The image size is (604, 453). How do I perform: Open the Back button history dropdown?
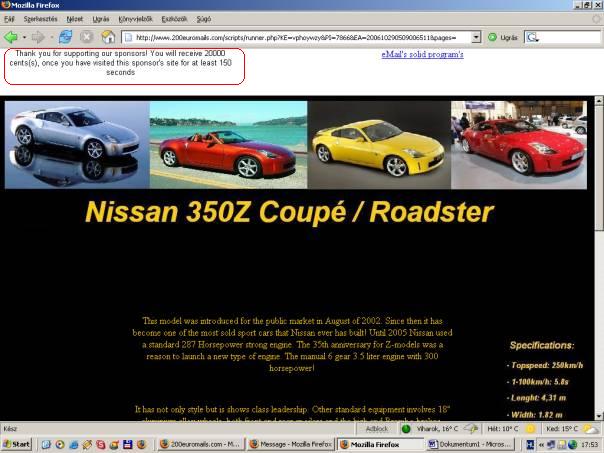(24, 37)
